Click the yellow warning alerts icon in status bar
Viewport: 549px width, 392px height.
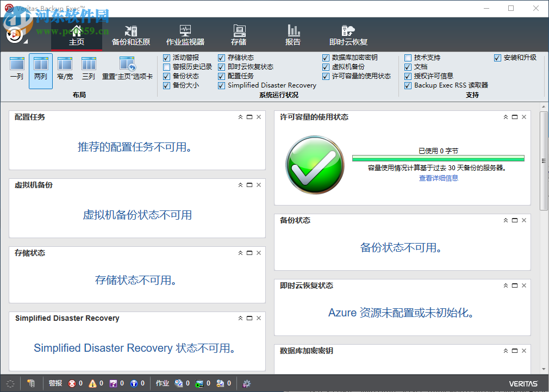click(x=93, y=383)
